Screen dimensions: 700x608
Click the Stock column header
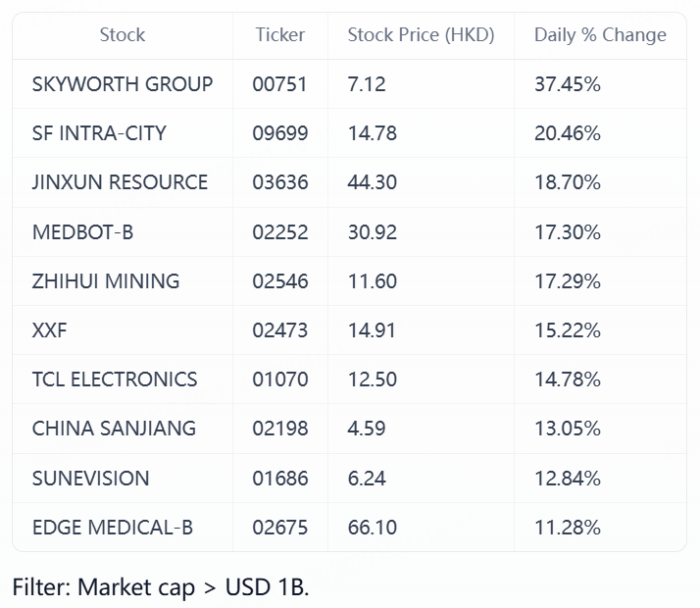pyautogui.click(x=123, y=35)
